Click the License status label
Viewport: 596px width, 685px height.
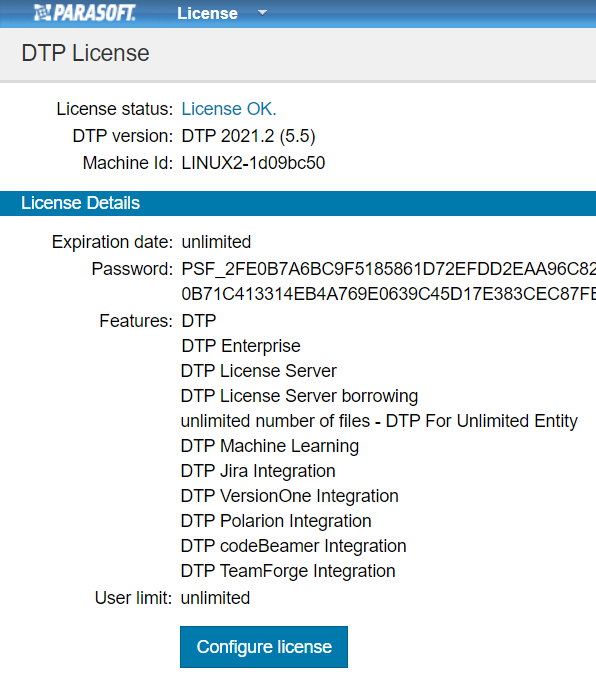[115, 109]
